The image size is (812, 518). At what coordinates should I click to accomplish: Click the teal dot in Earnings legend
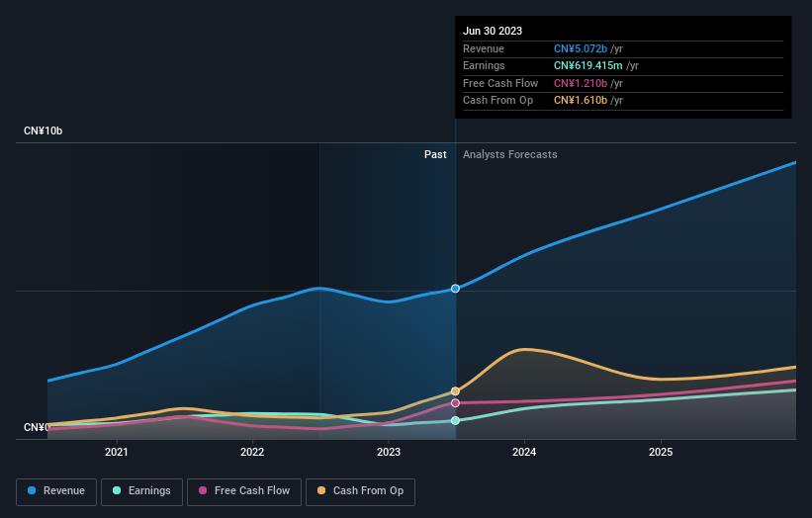click(117, 490)
